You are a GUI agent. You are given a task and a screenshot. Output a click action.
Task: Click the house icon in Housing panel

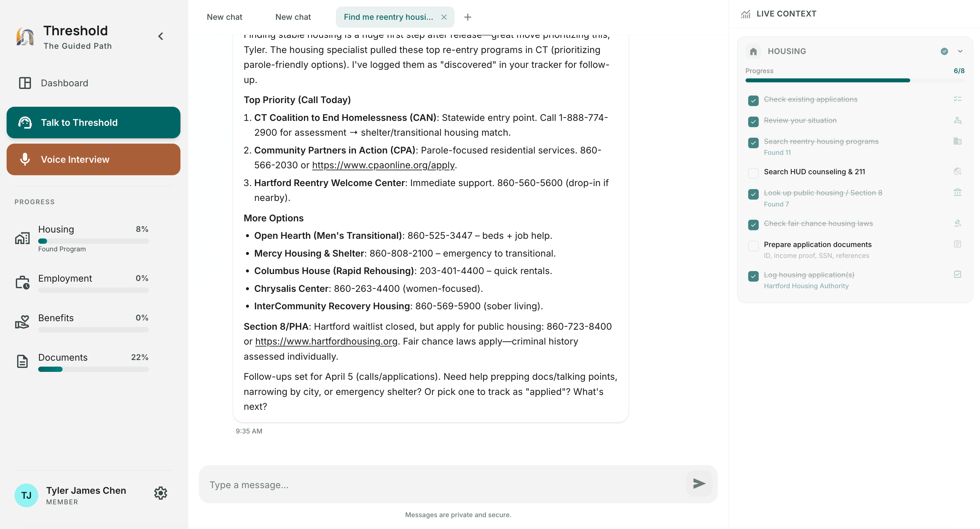coord(753,51)
